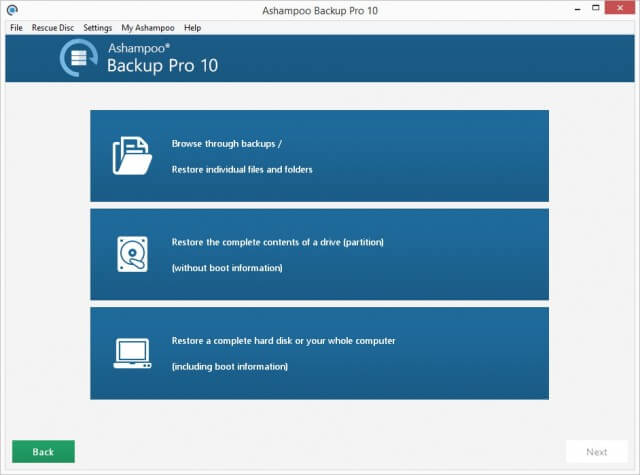Choose Restore a complete hard disk option
The image size is (640, 475).
(319, 353)
